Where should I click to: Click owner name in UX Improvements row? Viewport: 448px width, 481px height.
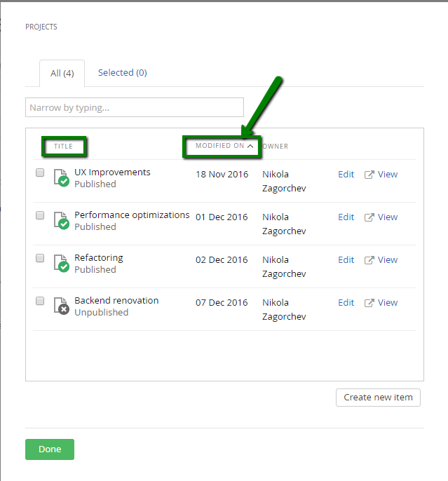coord(284,182)
